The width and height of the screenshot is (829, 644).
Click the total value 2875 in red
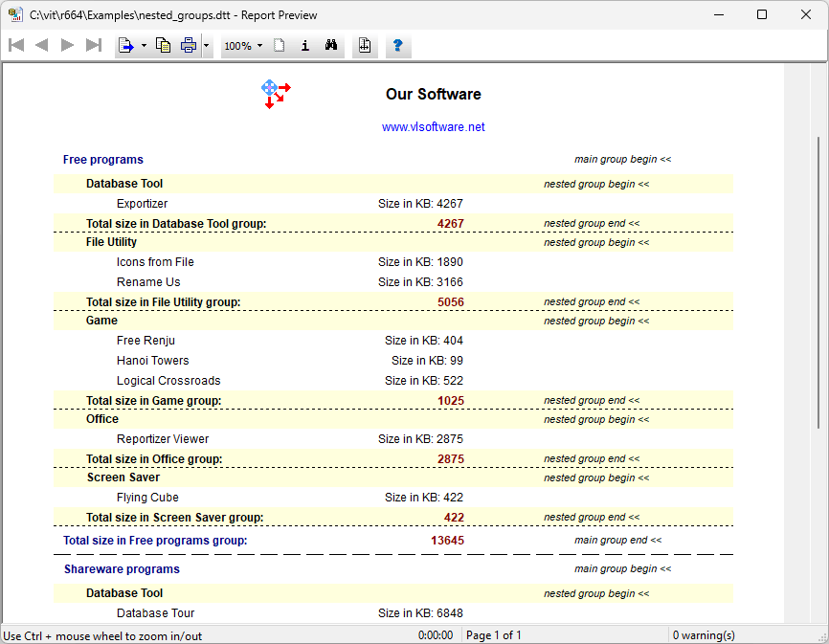pyautogui.click(x=451, y=459)
